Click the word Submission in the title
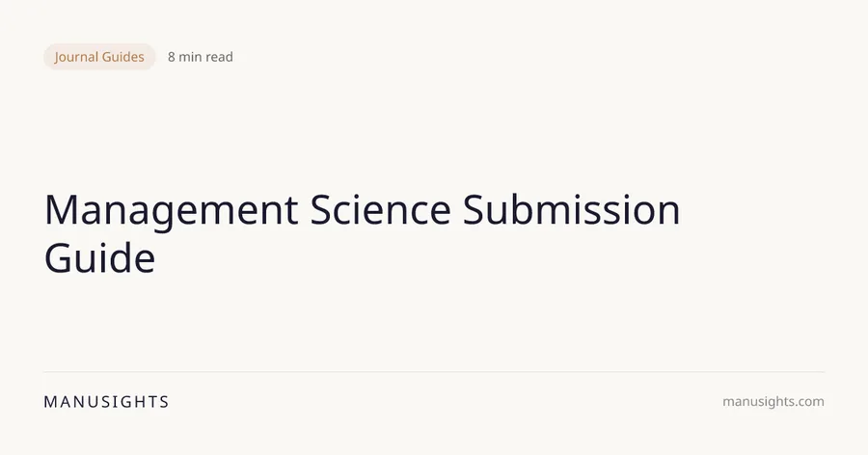Screen dimensions: 868x455 coord(571,210)
